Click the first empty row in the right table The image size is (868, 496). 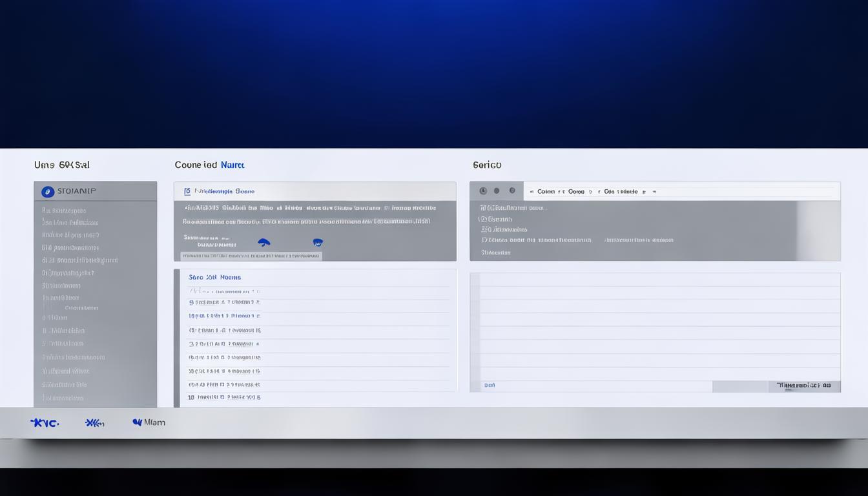659,280
